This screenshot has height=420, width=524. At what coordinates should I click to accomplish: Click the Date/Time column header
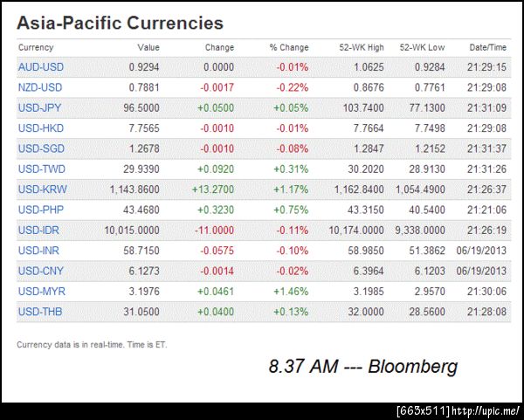[x=487, y=47]
